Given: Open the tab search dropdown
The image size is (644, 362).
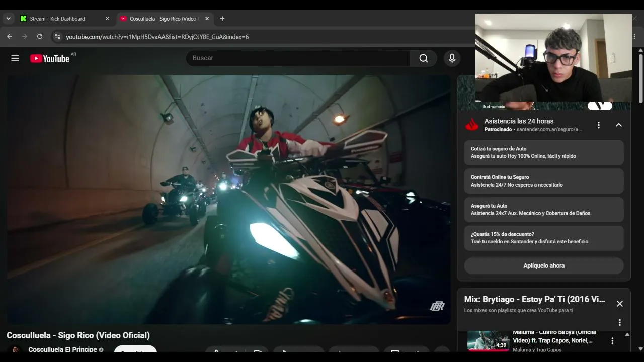Looking at the screenshot, I should (x=8, y=19).
